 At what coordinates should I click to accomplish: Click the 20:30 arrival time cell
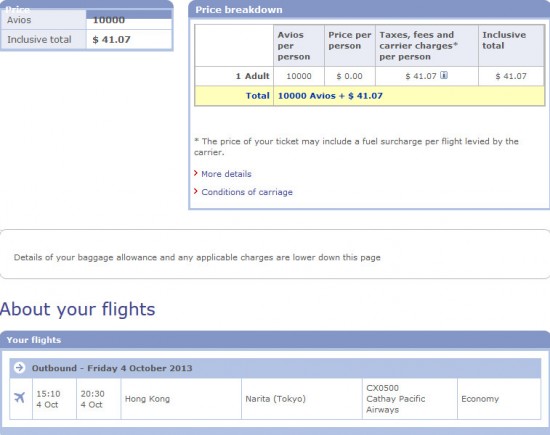[x=99, y=399]
